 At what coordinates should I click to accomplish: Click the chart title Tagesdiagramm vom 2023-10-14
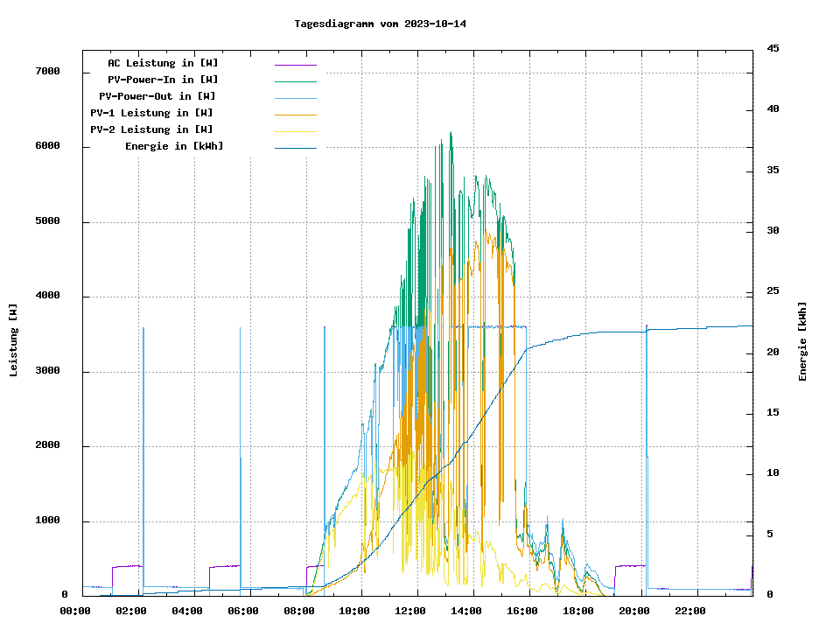380,24
